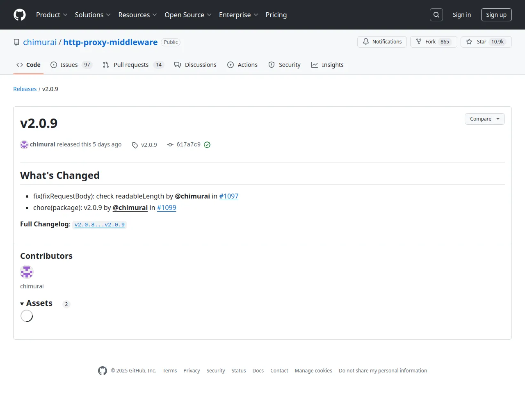The height and width of the screenshot is (420, 525).
Task: Open the Pull requests tab
Action: 133,65
